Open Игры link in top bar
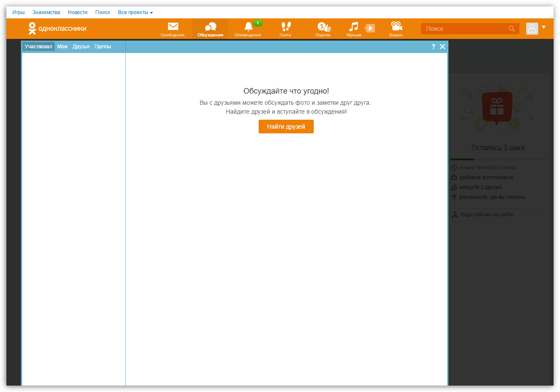The width and height of the screenshot is (560, 392). pyautogui.click(x=18, y=12)
